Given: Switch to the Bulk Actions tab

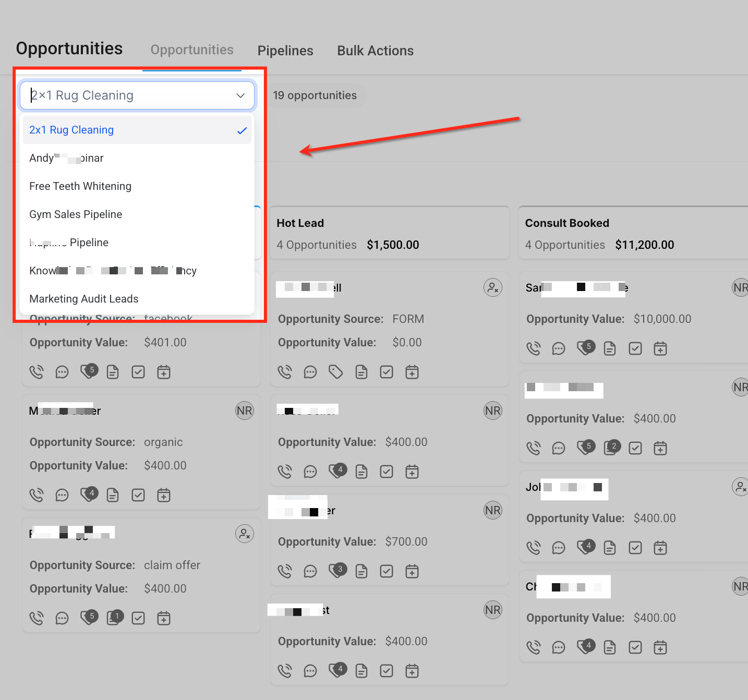Looking at the screenshot, I should tap(376, 51).
